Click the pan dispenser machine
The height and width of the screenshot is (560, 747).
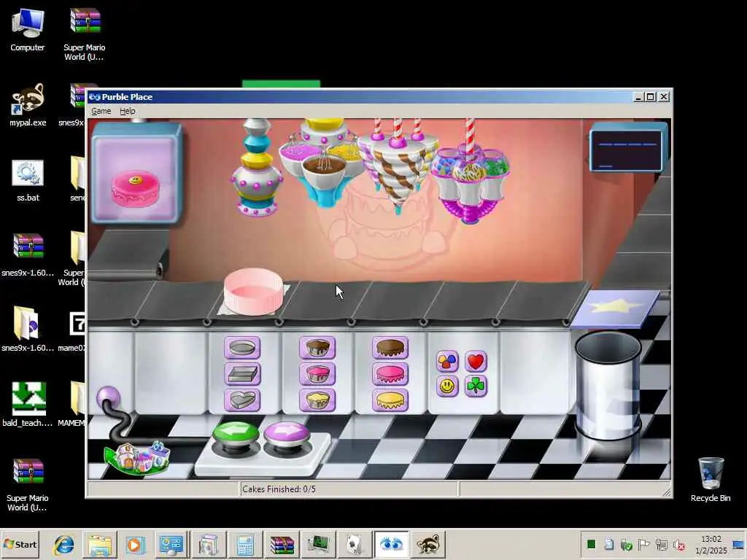257,168
